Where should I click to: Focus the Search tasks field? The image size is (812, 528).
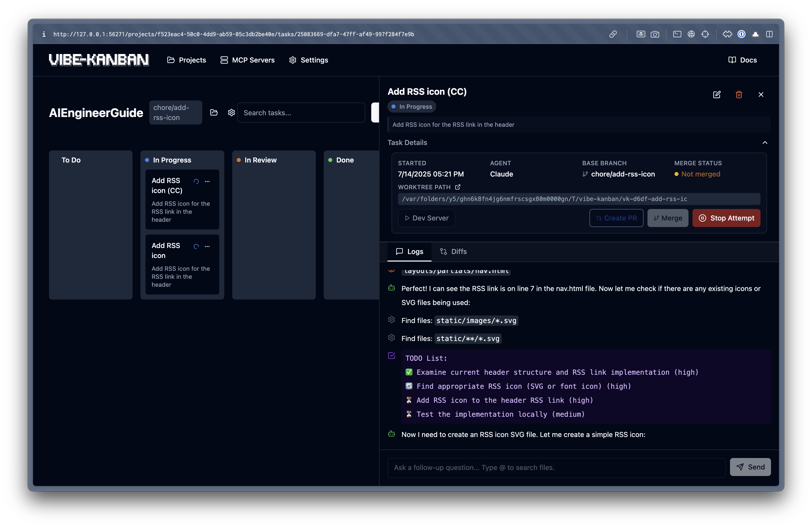301,112
